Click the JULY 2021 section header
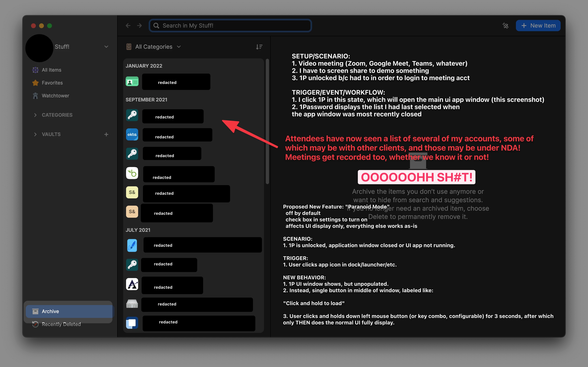Screen dimensions: 588x367 tap(138, 230)
